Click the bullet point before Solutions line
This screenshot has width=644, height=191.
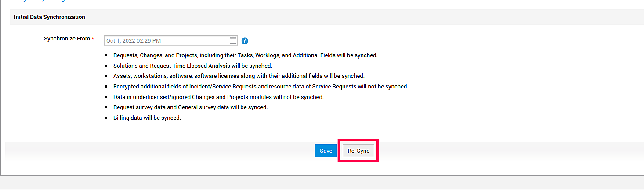point(106,66)
